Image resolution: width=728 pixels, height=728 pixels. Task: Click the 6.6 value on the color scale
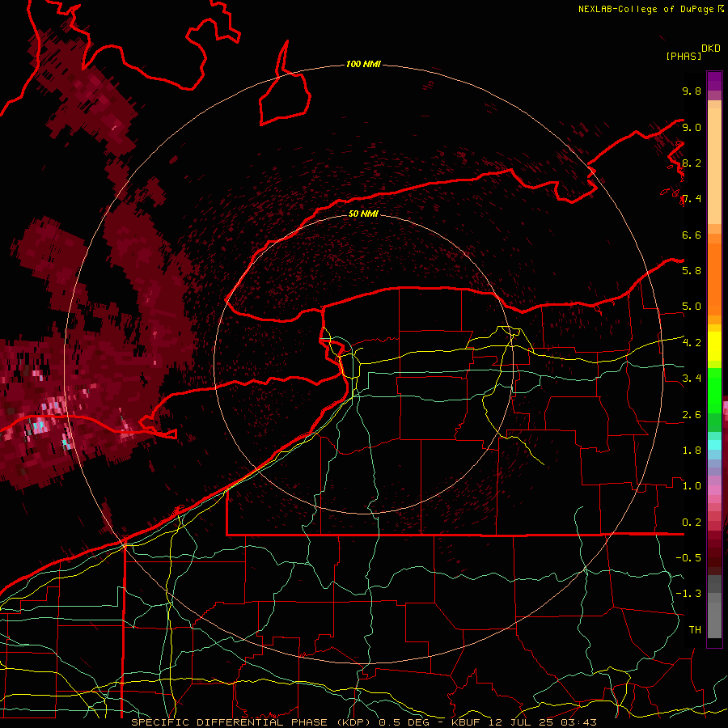pyautogui.click(x=692, y=235)
